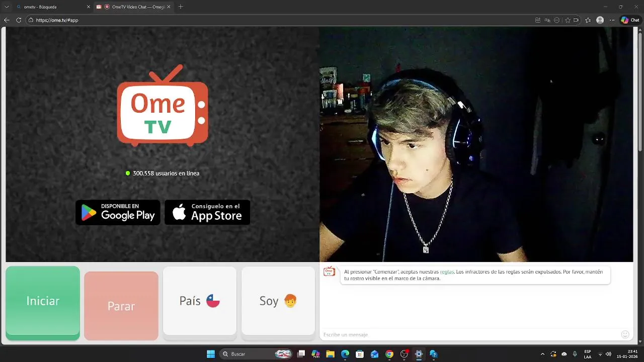Click the sync status tray icon
Screen dimensions: 644x362
[553, 354]
